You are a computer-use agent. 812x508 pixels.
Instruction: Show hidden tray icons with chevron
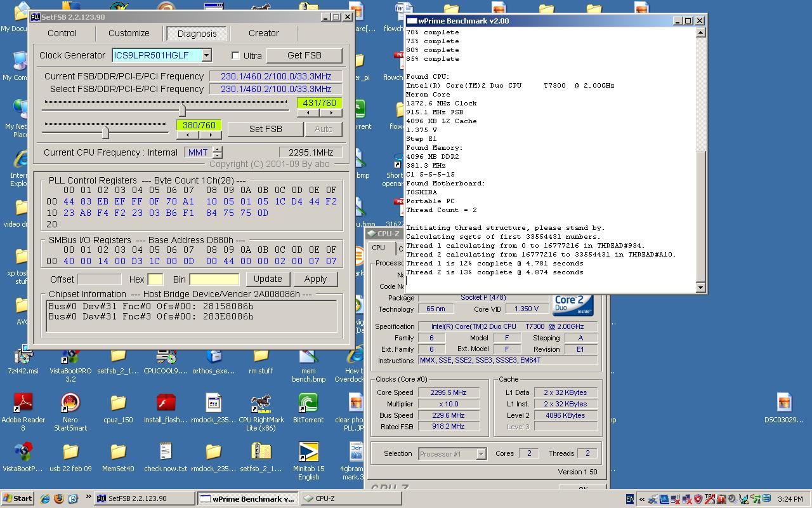click(x=642, y=499)
